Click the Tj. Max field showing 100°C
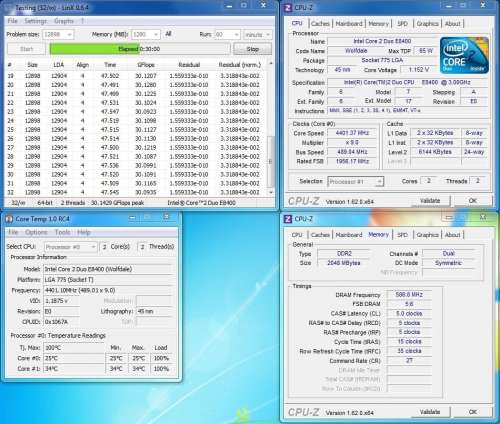Image resolution: width=500 pixels, height=424 pixels. [x=74, y=348]
